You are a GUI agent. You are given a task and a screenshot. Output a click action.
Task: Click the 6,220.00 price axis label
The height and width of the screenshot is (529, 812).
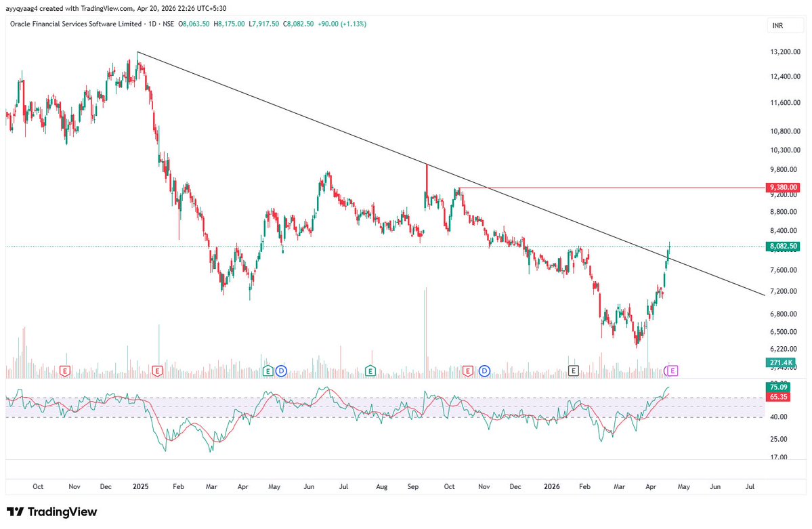(785, 349)
